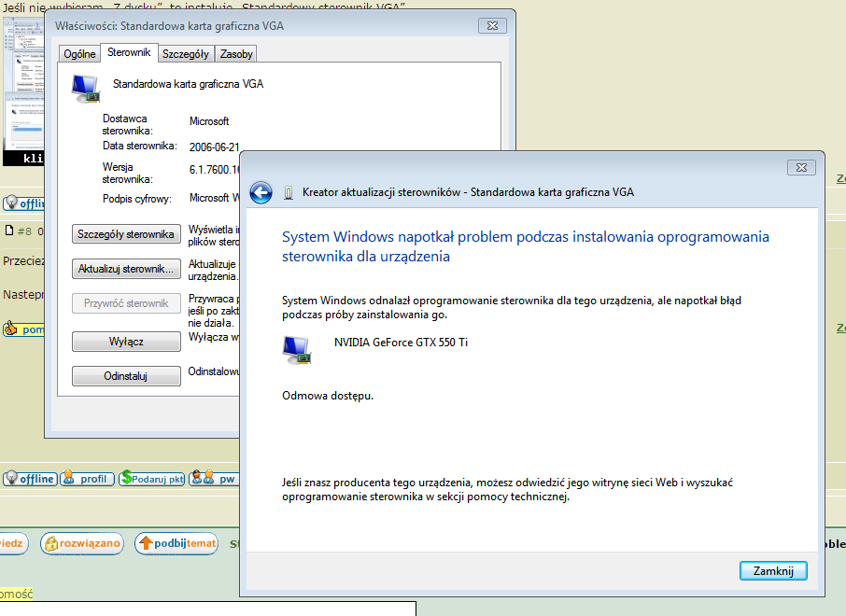The image size is (846, 616).
Task: Close the Właściwości properties dialog
Action: point(492,25)
